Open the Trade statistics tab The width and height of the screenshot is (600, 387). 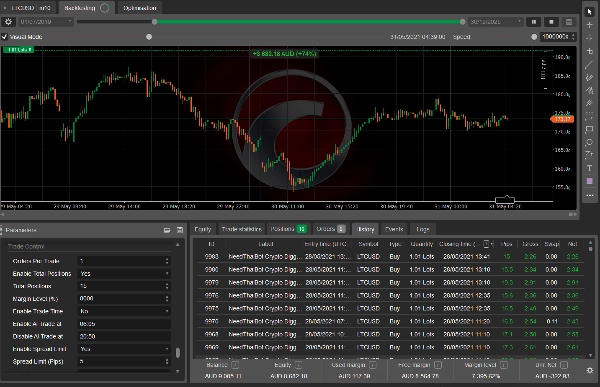241,229
